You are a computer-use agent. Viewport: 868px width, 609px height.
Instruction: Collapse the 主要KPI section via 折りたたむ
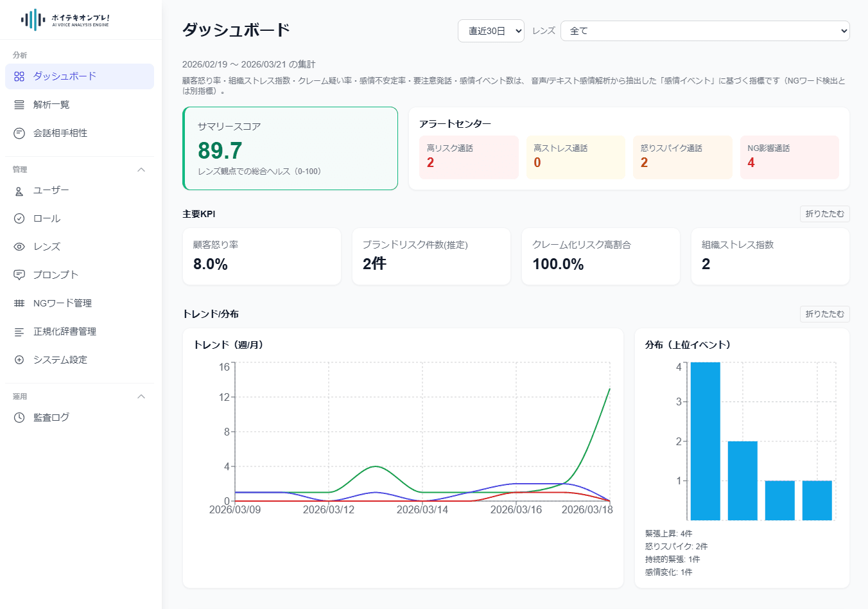point(824,213)
